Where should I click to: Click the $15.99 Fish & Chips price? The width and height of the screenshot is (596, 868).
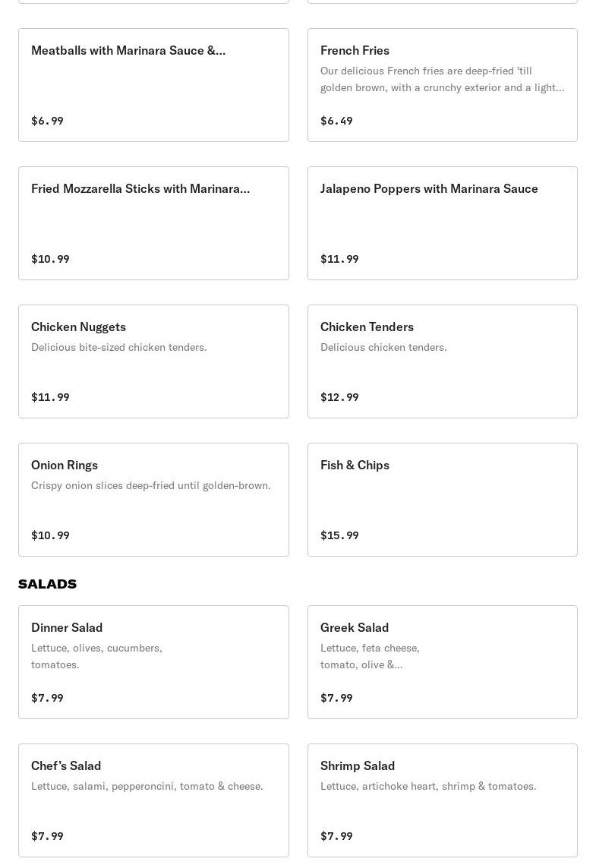pos(339,535)
